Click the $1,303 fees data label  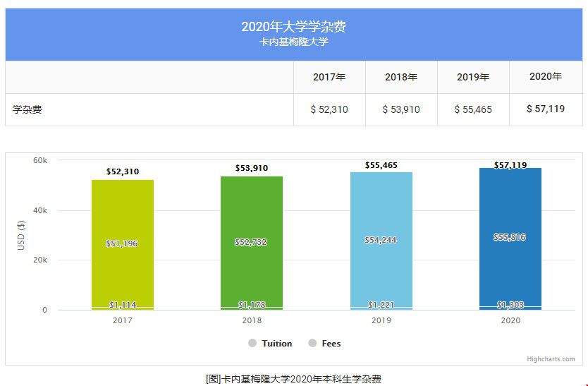(510, 305)
